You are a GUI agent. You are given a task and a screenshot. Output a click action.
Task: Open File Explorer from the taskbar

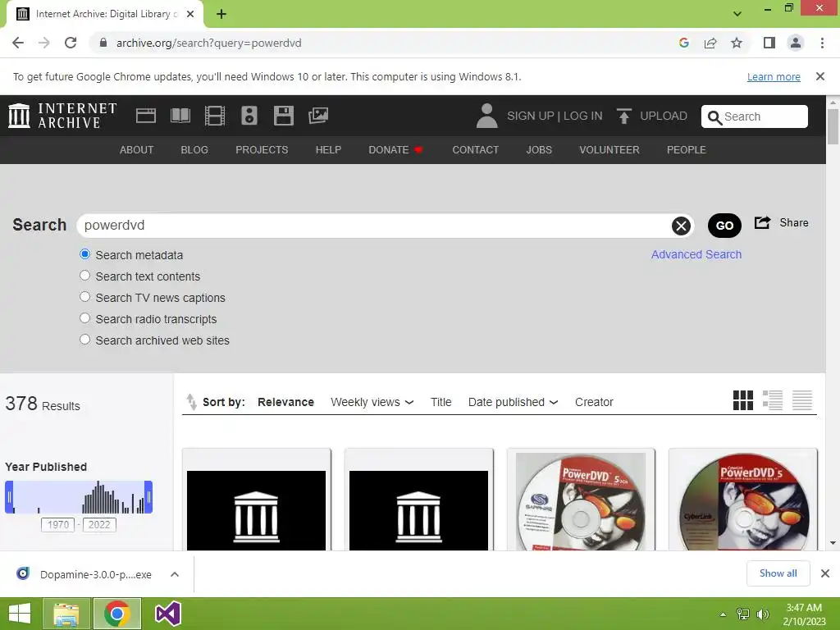point(66,614)
